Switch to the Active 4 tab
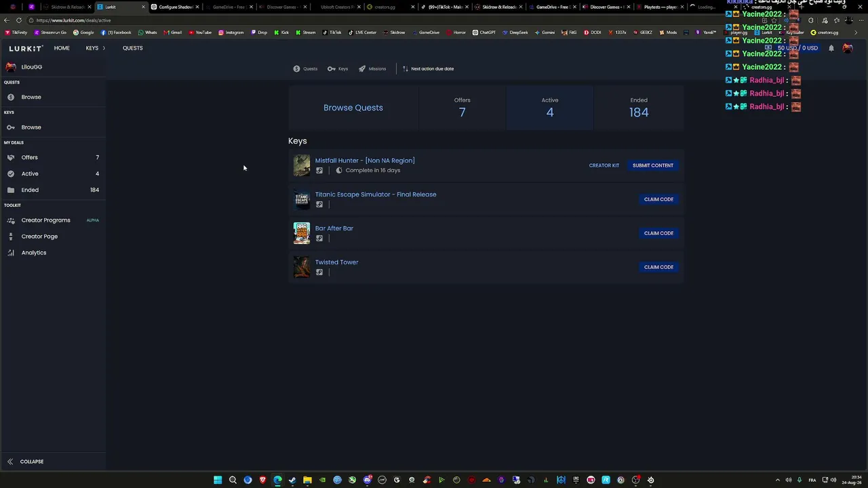The height and width of the screenshot is (488, 868). (x=550, y=108)
